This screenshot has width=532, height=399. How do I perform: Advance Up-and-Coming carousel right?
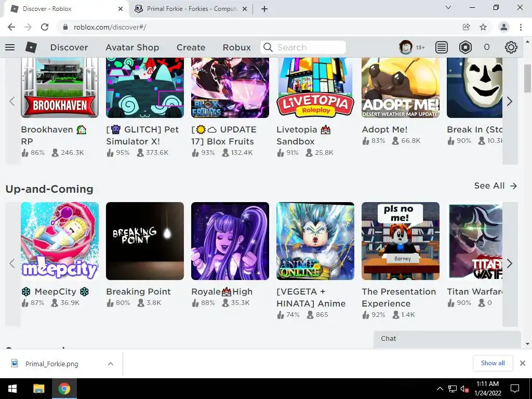point(510,263)
